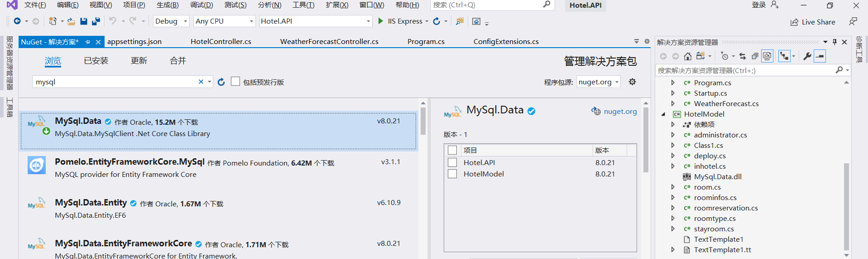The height and width of the screenshot is (259, 868).
Task: Click the Redo arrow icon
Action: tap(133, 21)
